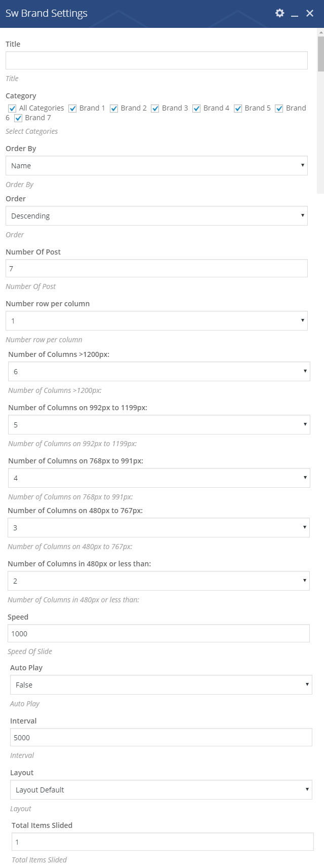Open the settings gear icon in header
The image size is (324, 868).
click(279, 13)
